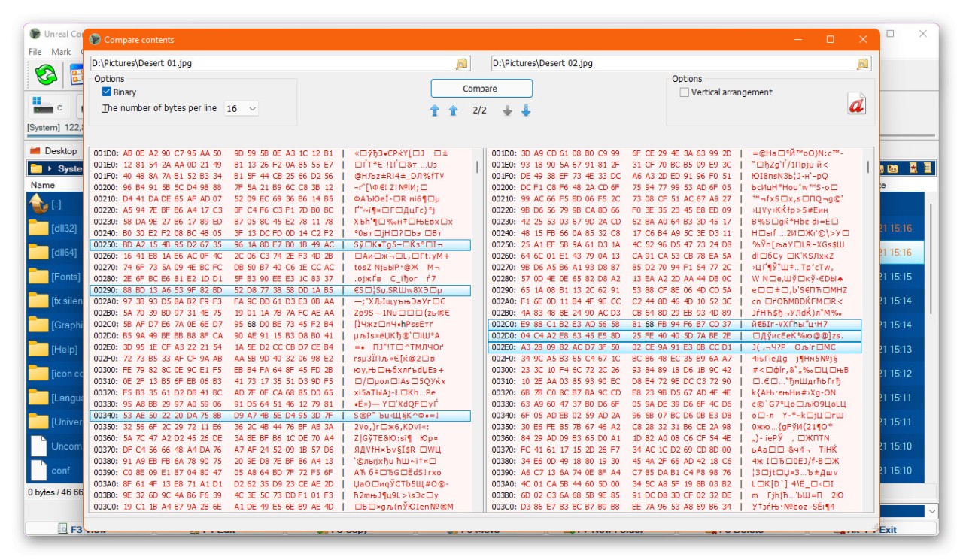Switch to the Desktop tab
The width and height of the screenshot is (963, 560).
55,150
